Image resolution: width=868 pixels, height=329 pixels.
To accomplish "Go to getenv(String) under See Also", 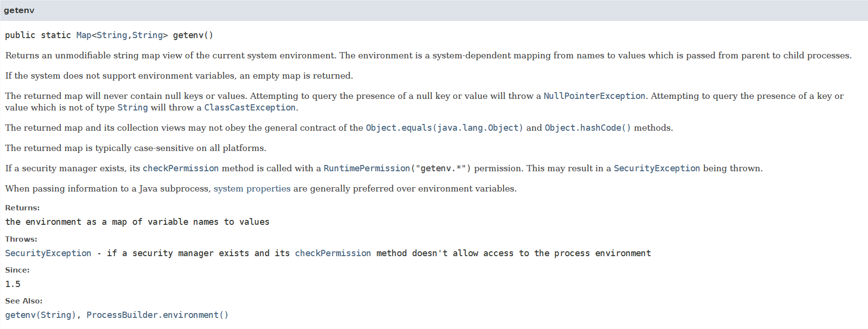I will pos(41,315).
